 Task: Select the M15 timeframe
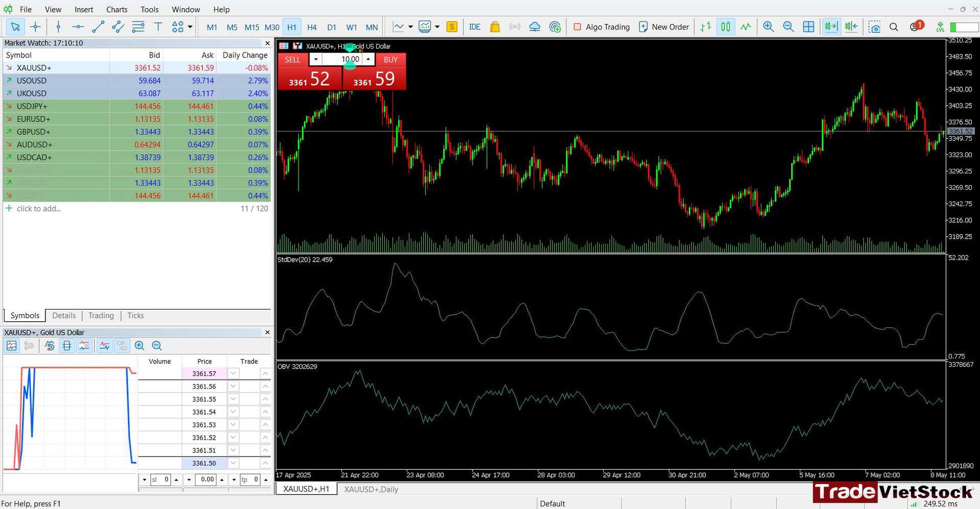252,27
